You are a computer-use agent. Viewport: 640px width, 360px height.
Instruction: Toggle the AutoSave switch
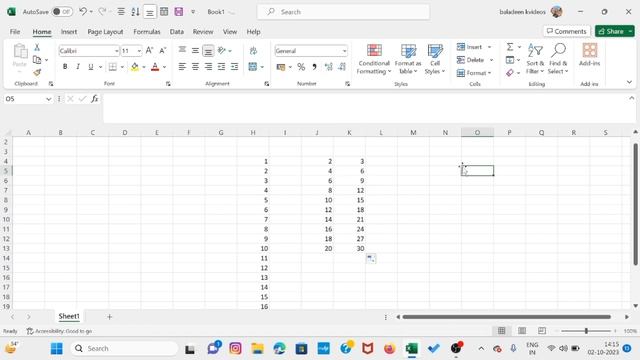click(x=62, y=12)
